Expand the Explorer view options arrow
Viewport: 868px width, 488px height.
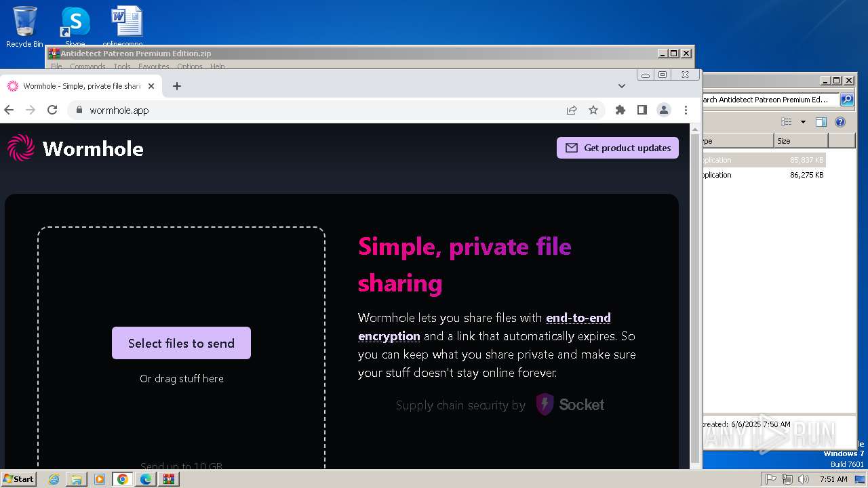coord(803,122)
